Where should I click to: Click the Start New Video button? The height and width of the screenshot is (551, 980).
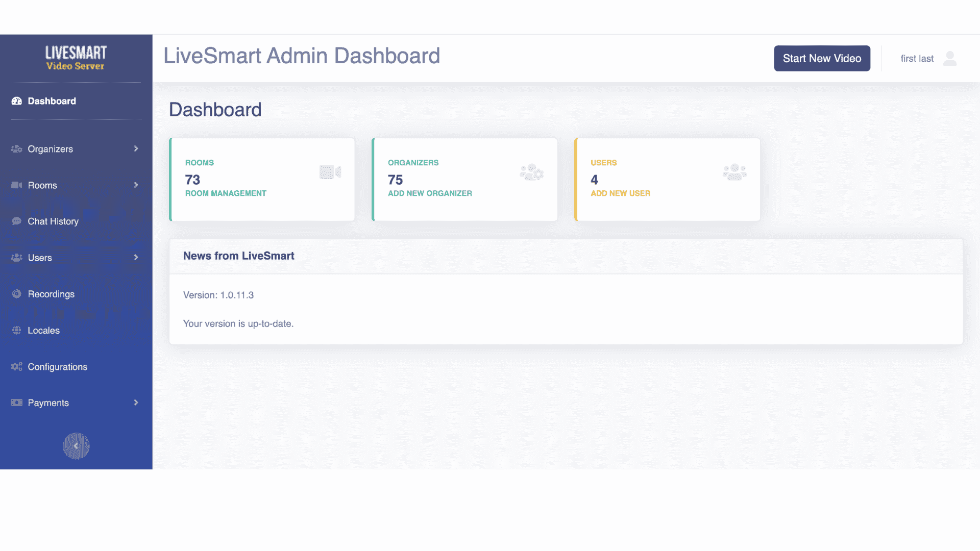822,58
